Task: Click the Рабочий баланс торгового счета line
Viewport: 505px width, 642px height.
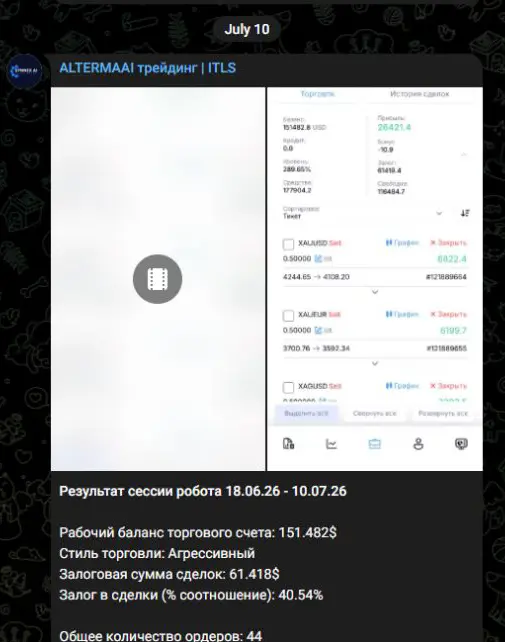Action: click(x=198, y=533)
